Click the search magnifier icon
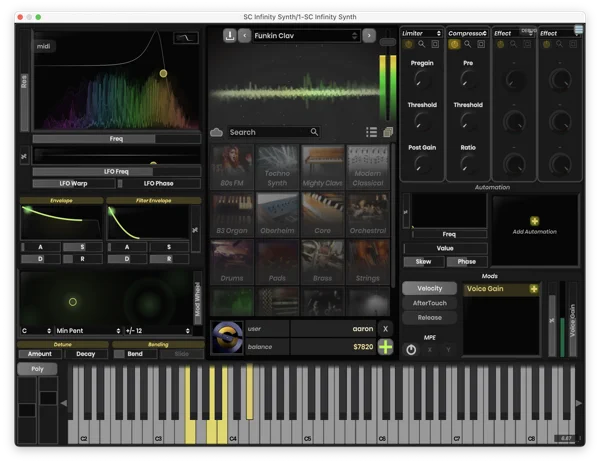The height and width of the screenshot is (463, 600). (314, 132)
